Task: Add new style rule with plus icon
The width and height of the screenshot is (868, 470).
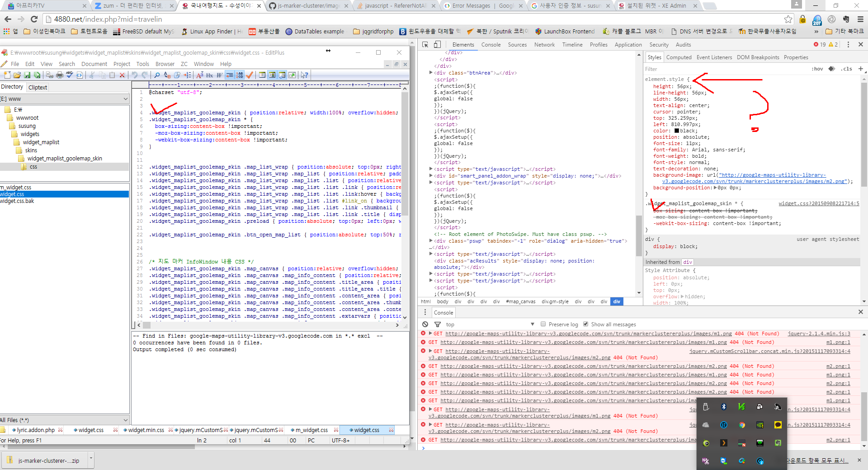Action: click(860, 69)
